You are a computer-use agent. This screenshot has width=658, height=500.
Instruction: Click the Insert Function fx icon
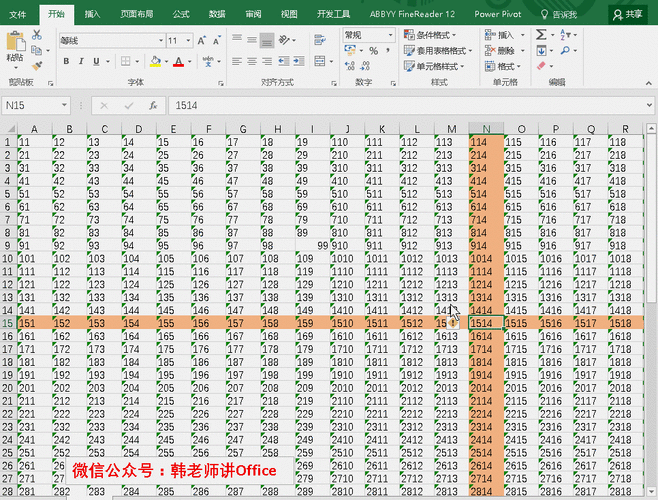tap(153, 105)
